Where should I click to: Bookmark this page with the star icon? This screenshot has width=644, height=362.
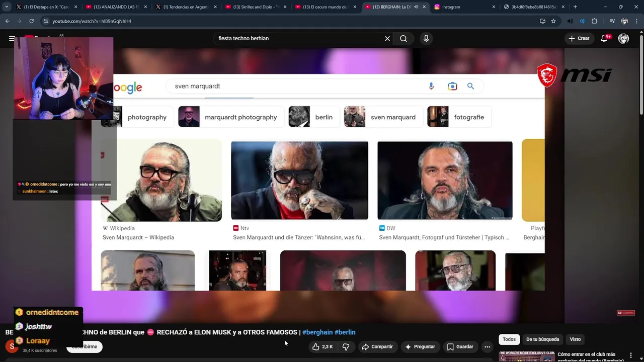[x=553, y=21]
